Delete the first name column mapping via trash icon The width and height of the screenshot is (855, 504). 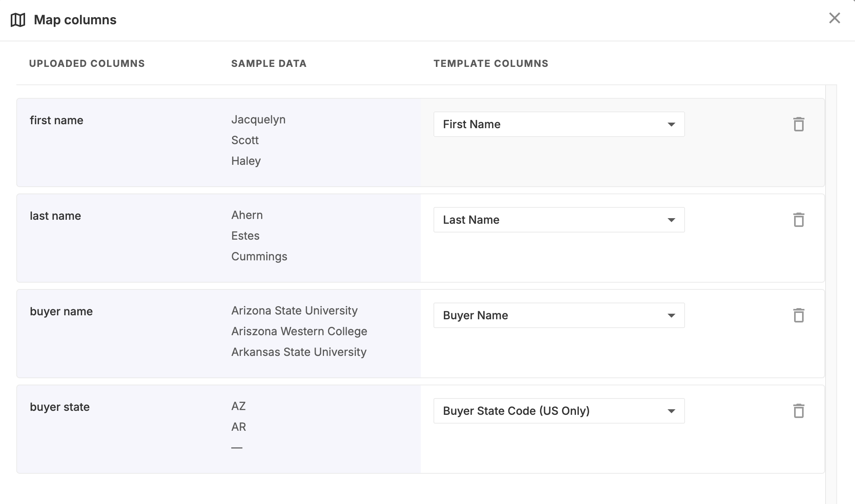[x=799, y=124]
